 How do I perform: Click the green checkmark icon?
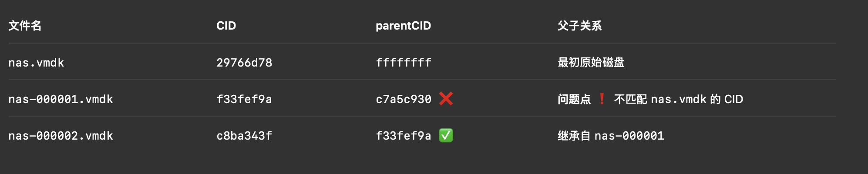[446, 135]
